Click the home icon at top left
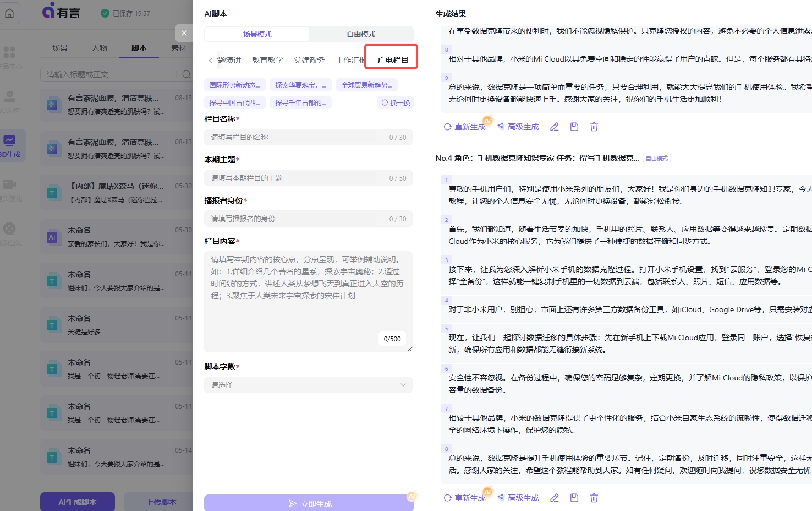 click(9, 13)
